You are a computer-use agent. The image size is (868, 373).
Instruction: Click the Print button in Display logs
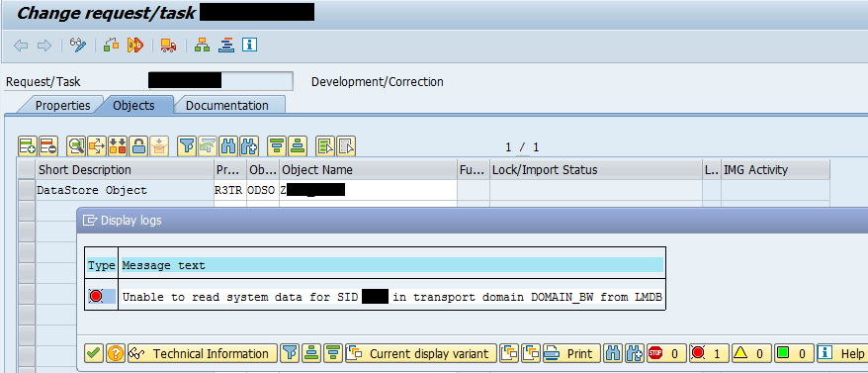tap(570, 353)
